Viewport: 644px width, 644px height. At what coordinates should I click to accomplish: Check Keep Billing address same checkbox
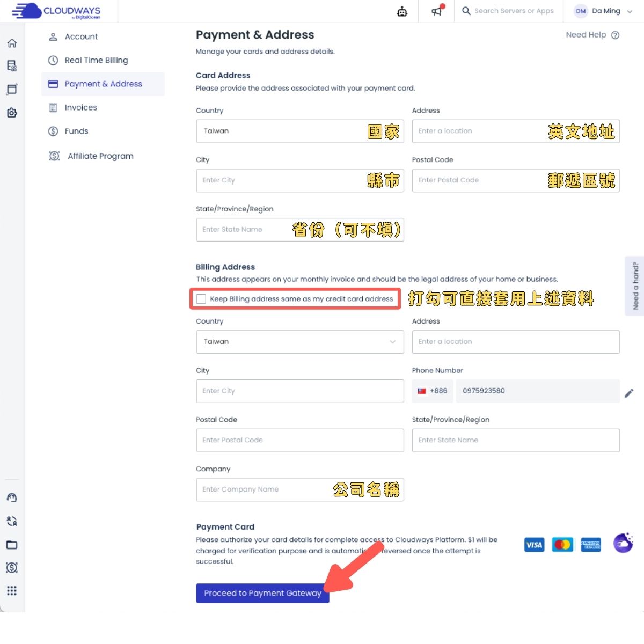tap(201, 299)
